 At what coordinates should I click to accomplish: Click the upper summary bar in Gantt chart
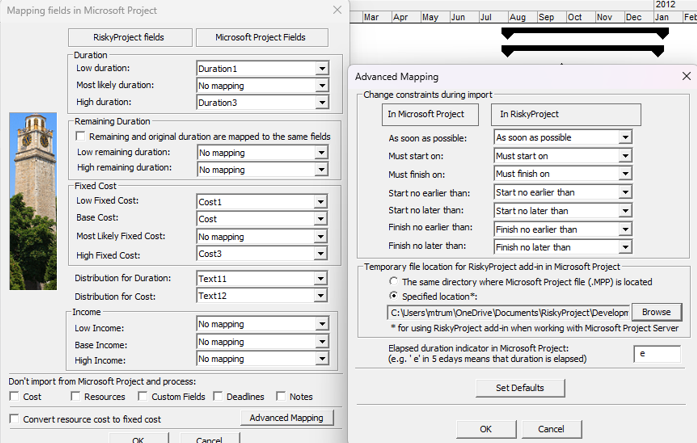[585, 32]
